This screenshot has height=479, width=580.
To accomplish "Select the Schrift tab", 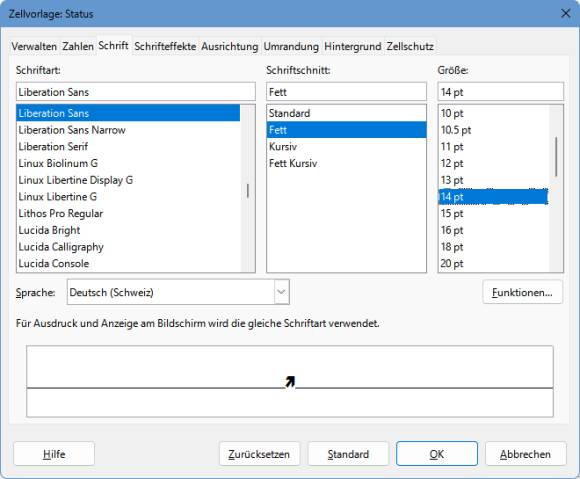I will click(114, 45).
